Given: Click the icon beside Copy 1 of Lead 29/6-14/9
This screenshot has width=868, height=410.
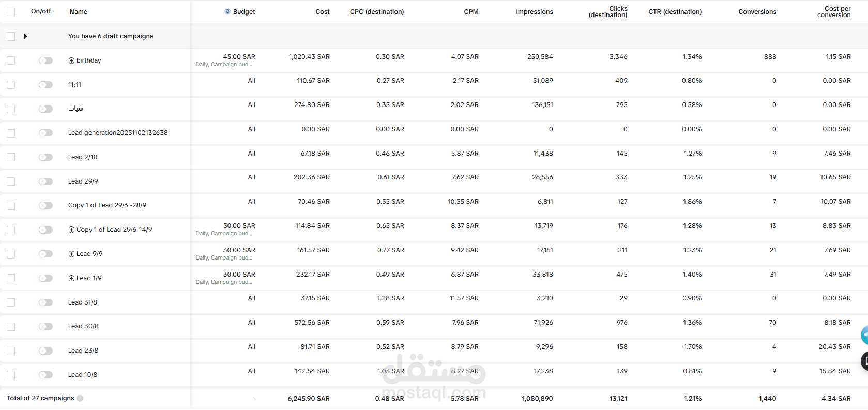Looking at the screenshot, I should pos(71,230).
